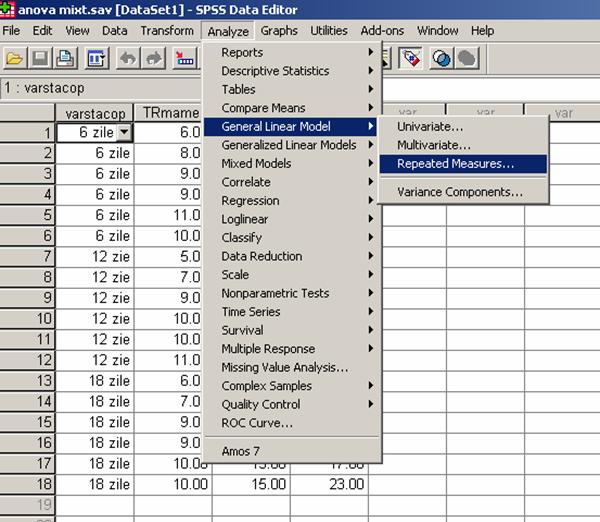Select the Go to Case toolbar icon
Screen dimensions: 600x522
[x=184, y=59]
